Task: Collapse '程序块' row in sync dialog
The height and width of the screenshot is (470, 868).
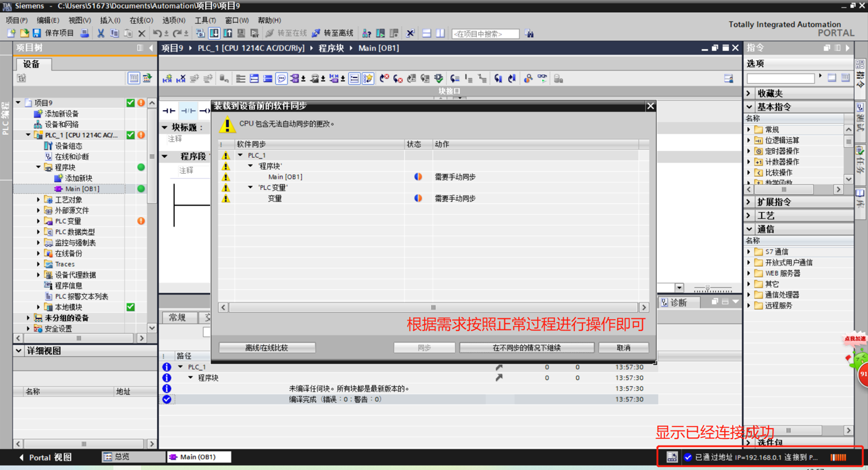Action: coord(250,166)
